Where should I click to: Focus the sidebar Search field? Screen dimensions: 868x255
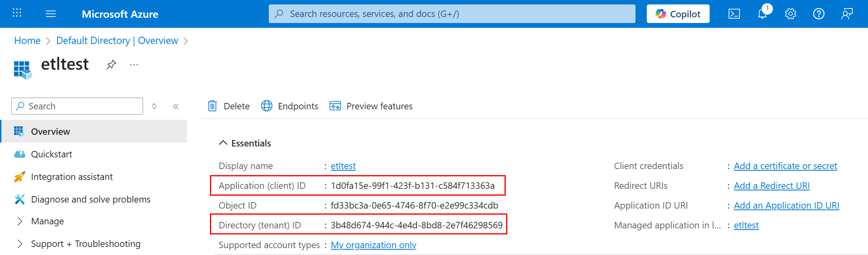click(77, 106)
